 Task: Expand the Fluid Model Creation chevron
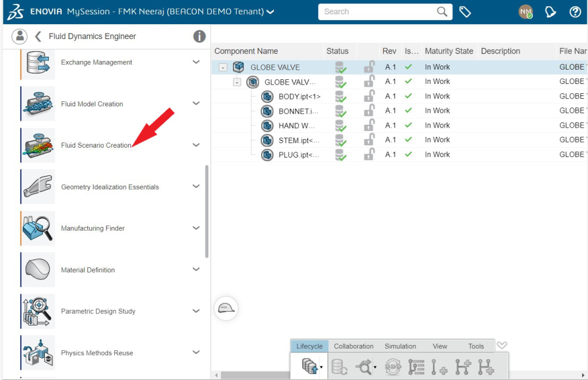tap(196, 103)
